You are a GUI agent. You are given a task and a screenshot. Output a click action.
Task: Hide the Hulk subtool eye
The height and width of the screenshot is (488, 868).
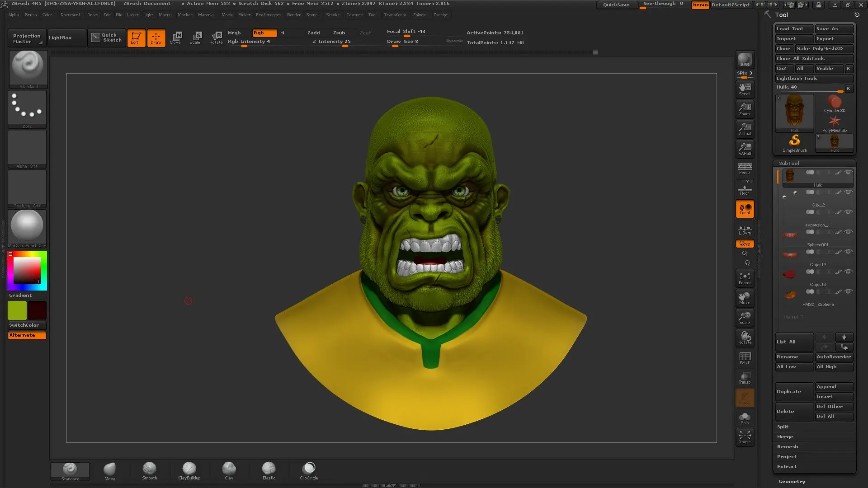[x=849, y=173]
